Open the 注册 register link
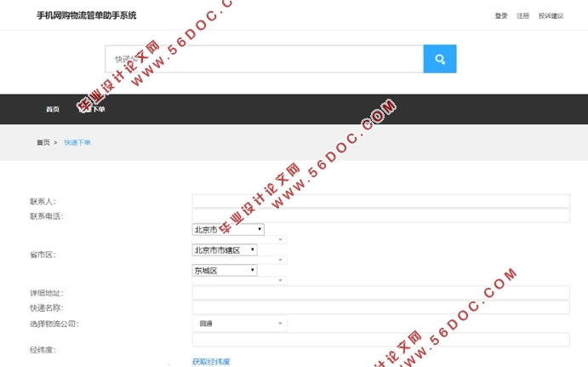This screenshot has width=588, height=367. coord(522,15)
